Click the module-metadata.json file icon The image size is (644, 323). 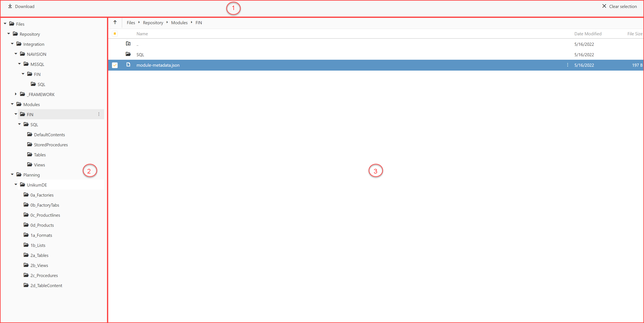[x=128, y=65]
